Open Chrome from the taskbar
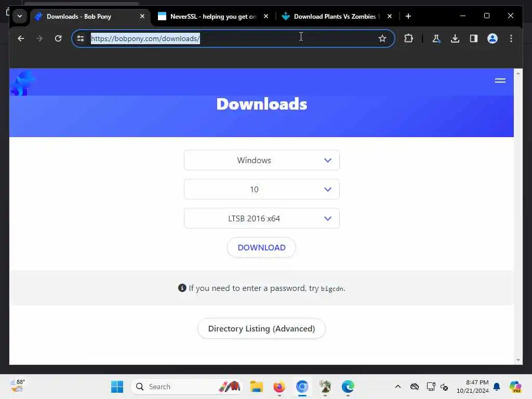The width and height of the screenshot is (532, 399). coord(302,387)
